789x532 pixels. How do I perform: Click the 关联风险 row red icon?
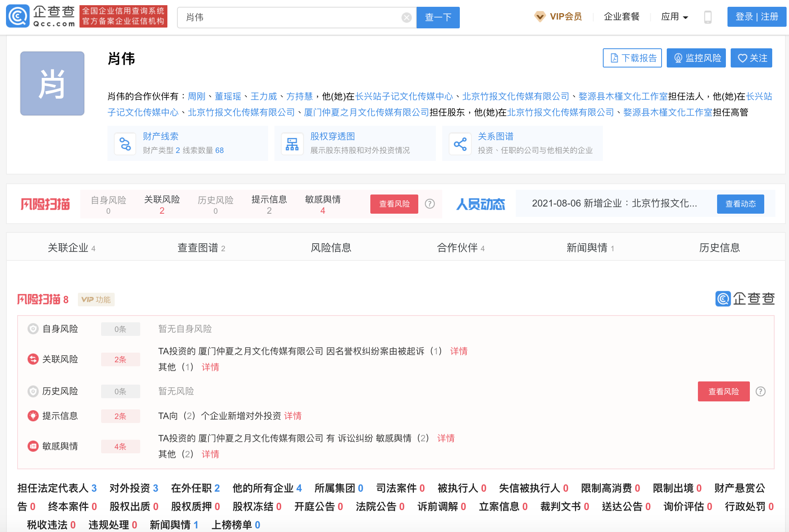(33, 359)
